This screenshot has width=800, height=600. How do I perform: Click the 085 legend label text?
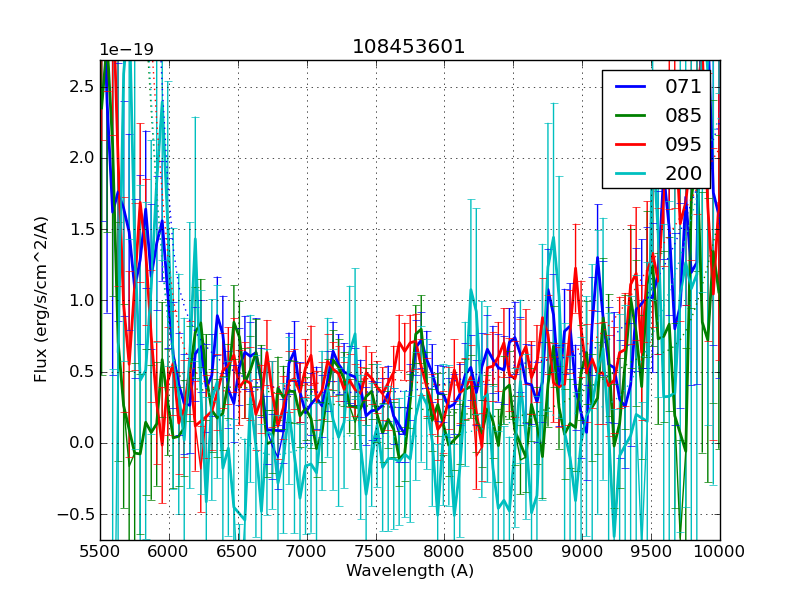coord(683,116)
